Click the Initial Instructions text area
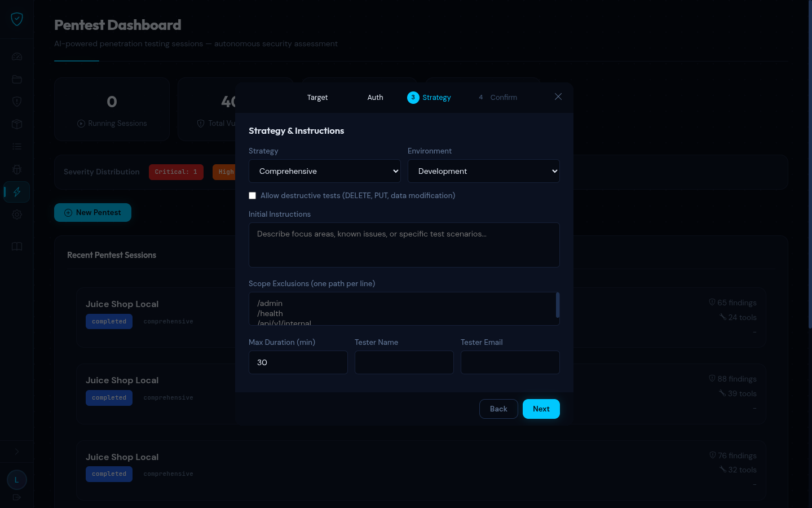The image size is (812, 508). (x=404, y=245)
